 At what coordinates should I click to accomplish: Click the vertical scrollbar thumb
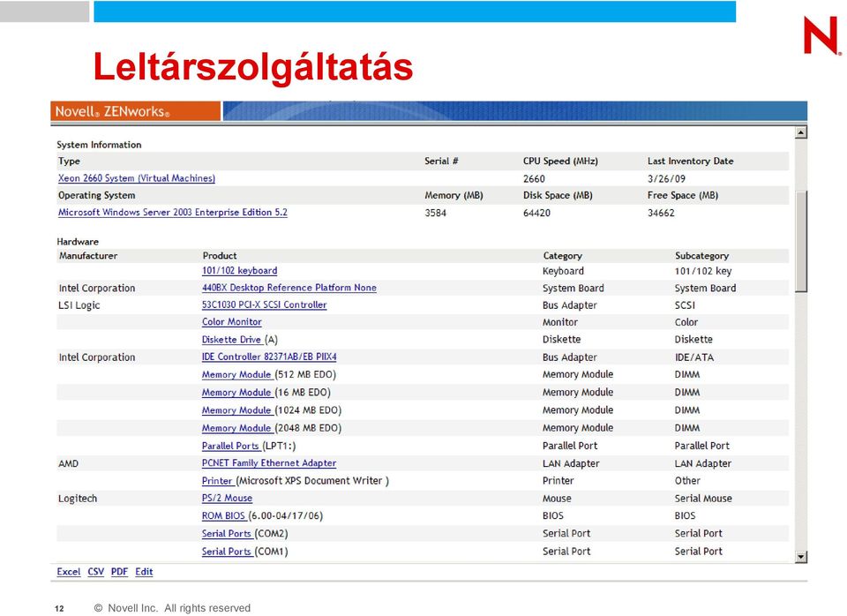[802, 242]
